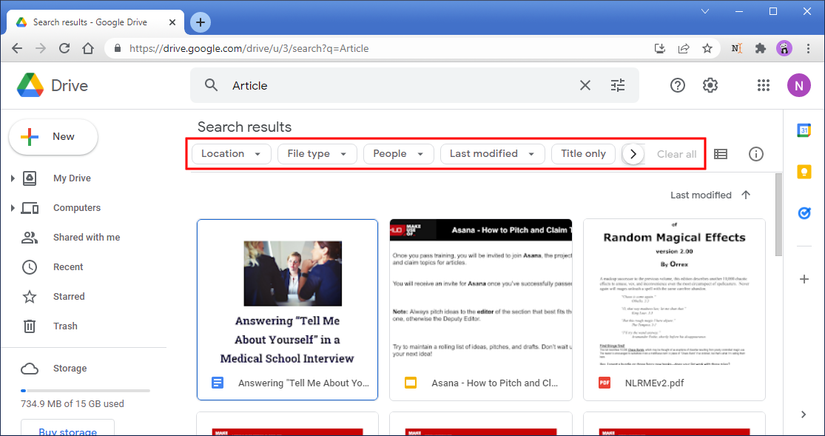Open Chrome menu three dots
Screen dimensions: 825x436
(808, 48)
